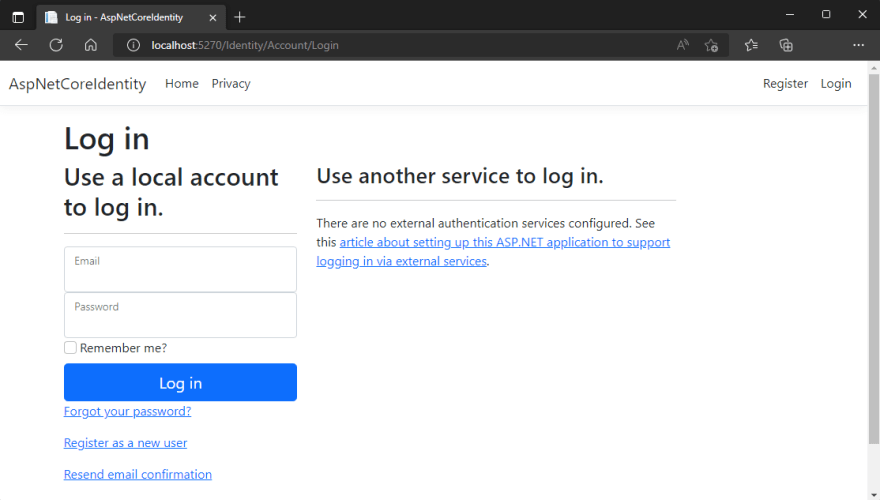This screenshot has height=500, width=880.
Task: Select the Privacy navigation item
Action: 231,84
